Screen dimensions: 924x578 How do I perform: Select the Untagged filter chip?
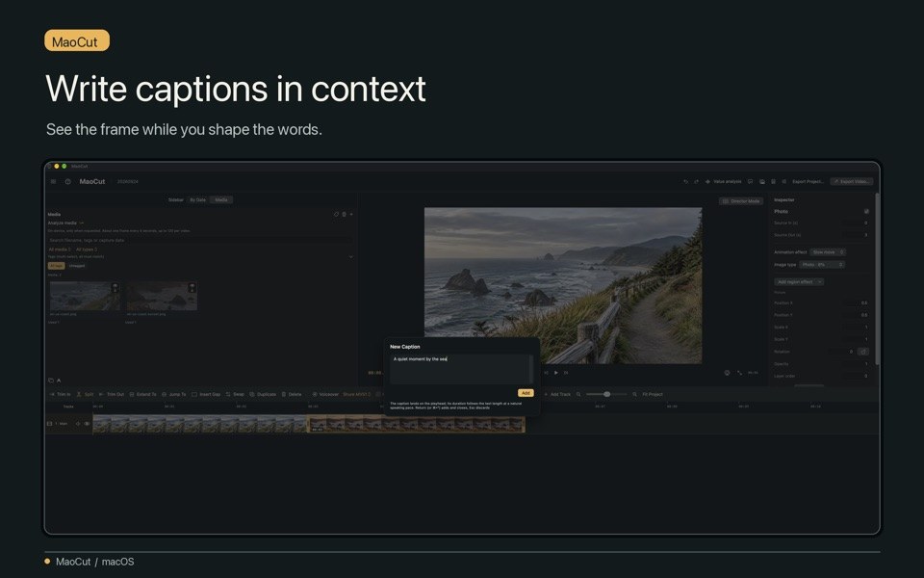point(77,266)
